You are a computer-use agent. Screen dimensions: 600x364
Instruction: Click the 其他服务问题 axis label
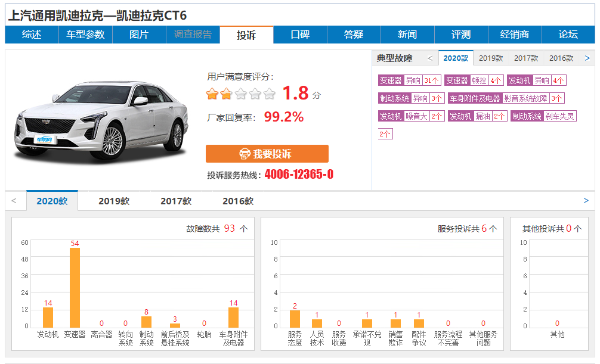483,339
